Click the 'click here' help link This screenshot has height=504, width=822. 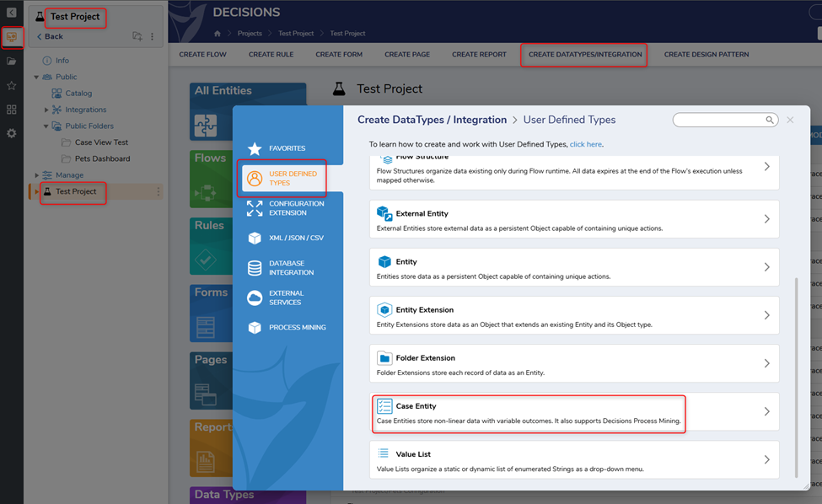point(585,145)
